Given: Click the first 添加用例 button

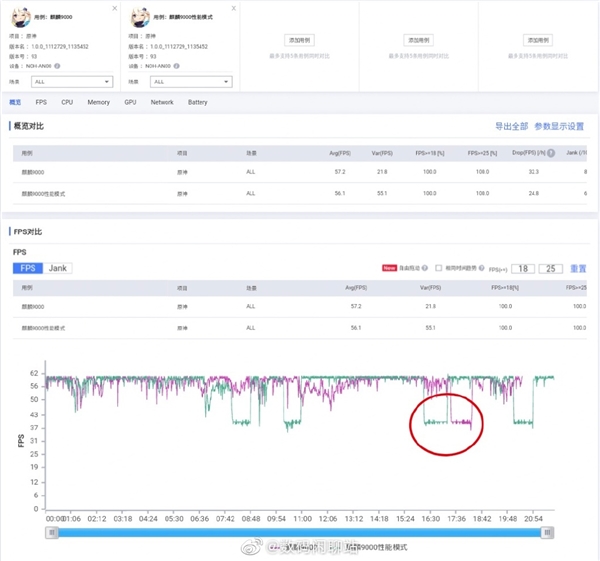Looking at the screenshot, I should point(296,39).
